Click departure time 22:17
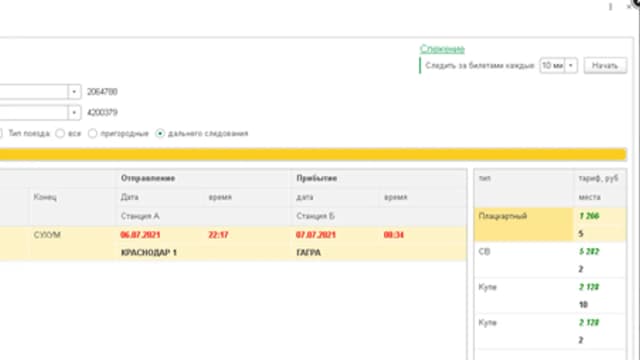This screenshot has width=640, height=360. pos(218,235)
